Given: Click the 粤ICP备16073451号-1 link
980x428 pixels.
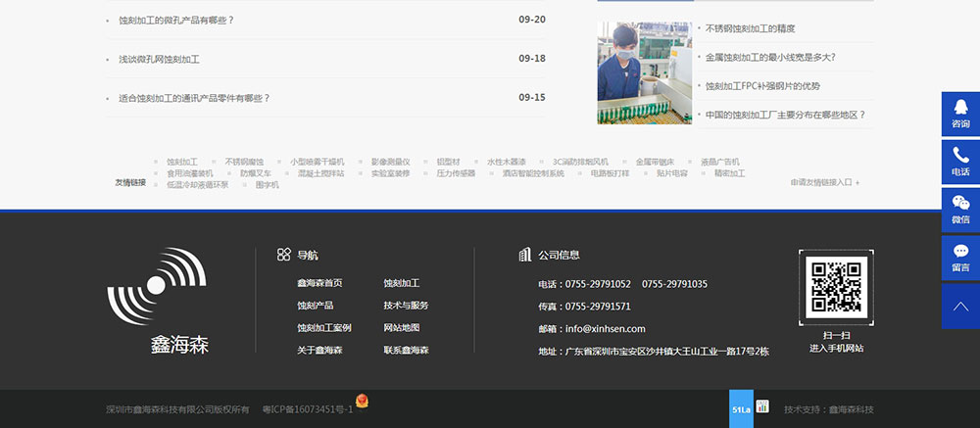Looking at the screenshot, I should (x=307, y=409).
